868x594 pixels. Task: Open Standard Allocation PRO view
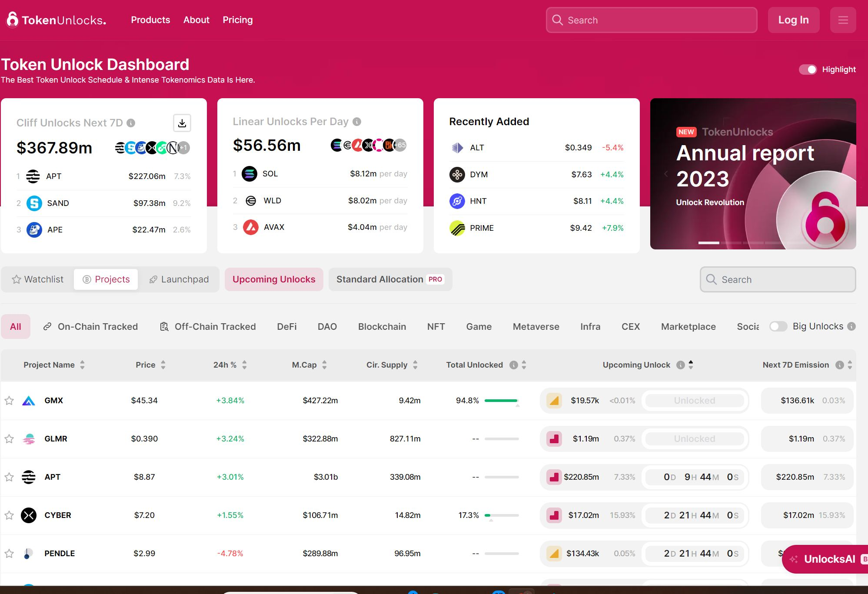click(390, 279)
